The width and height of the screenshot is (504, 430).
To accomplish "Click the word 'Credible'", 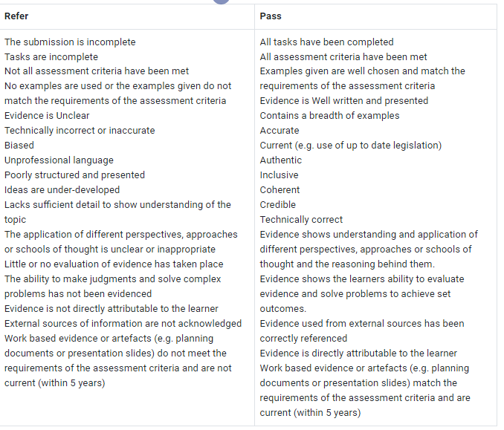I will point(278,205).
